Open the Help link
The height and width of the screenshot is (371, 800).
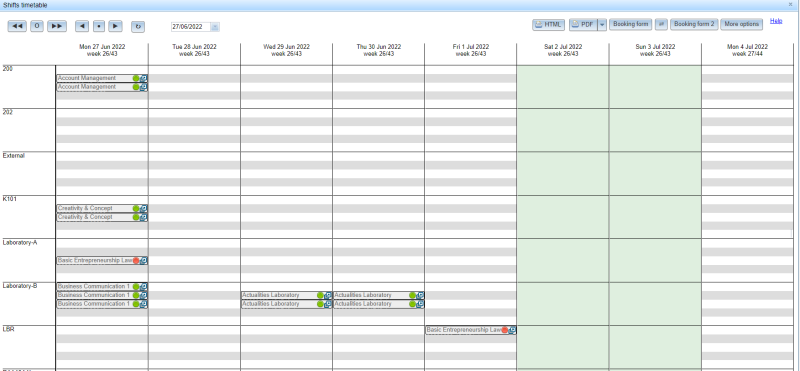776,21
